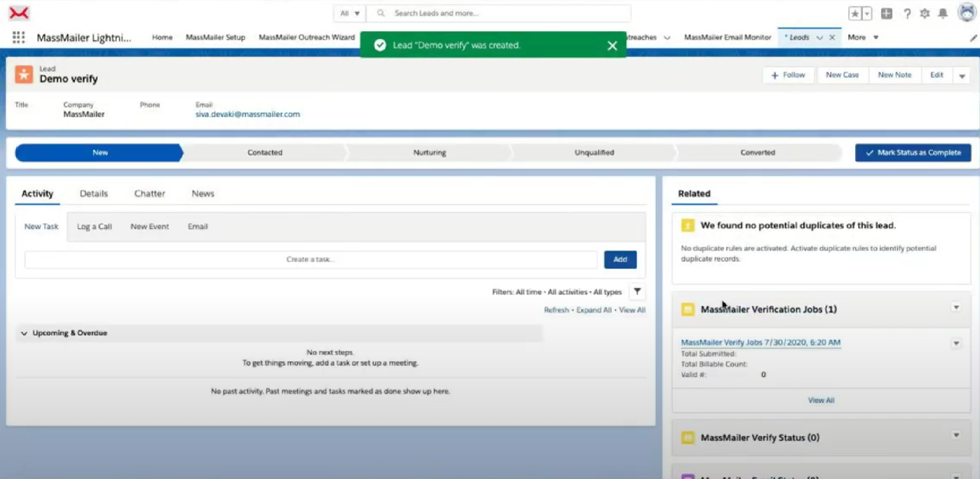980x479 pixels.
Task: Click the activity timeline View All link
Action: pos(632,310)
